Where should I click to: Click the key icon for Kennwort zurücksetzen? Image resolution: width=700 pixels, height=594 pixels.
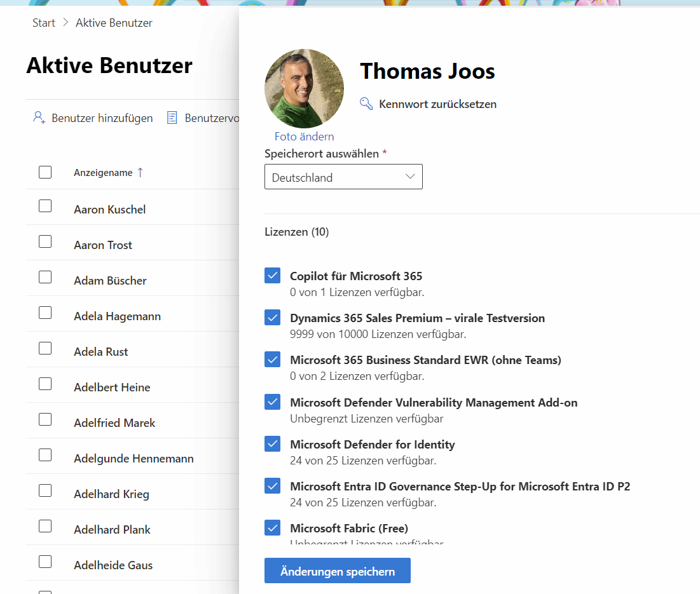pos(366,103)
